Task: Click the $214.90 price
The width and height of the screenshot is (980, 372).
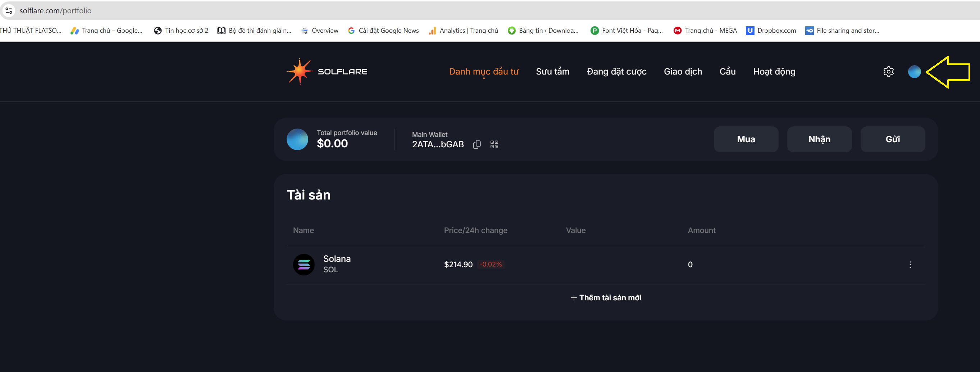Action: (459, 265)
